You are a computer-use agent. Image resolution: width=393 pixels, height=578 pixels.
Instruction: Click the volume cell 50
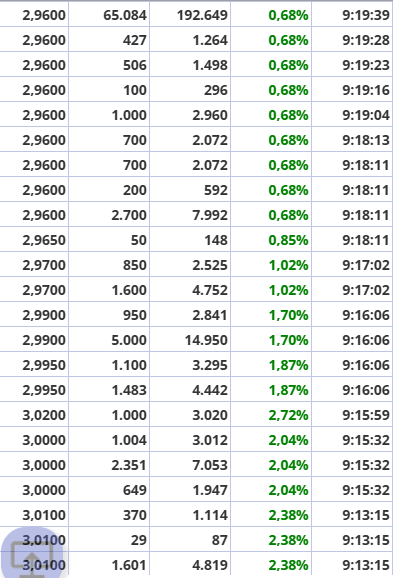109,240
